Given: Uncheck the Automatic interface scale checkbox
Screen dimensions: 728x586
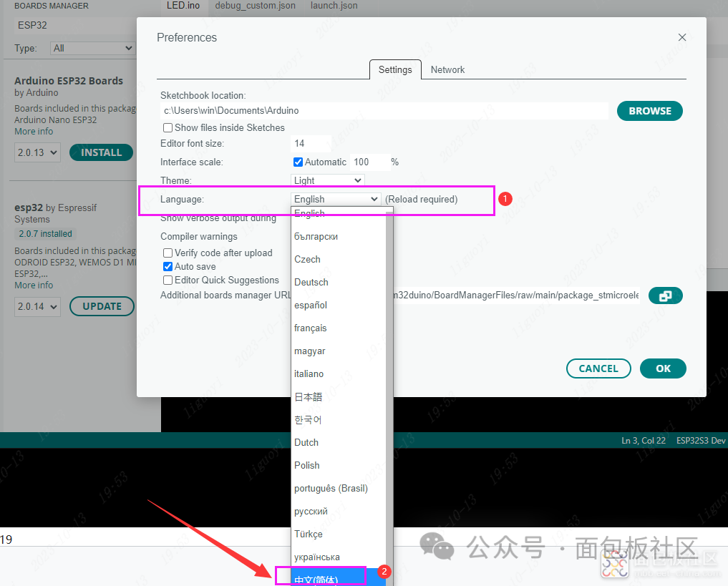Looking at the screenshot, I should coord(298,162).
